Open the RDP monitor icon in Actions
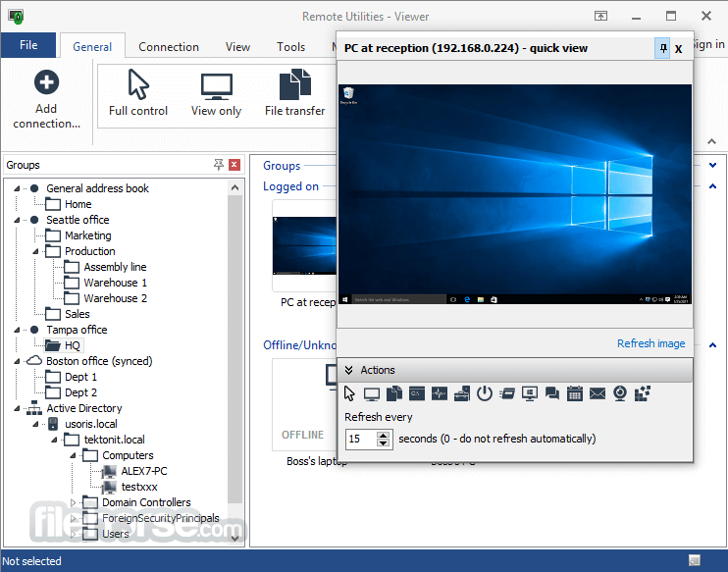The height and width of the screenshot is (572, 728). 530,393
